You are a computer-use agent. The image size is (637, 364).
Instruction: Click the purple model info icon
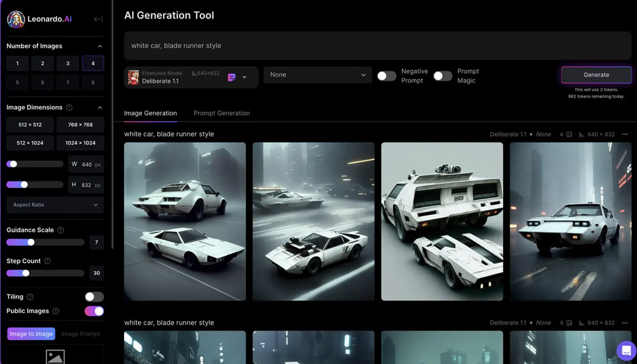tap(232, 77)
